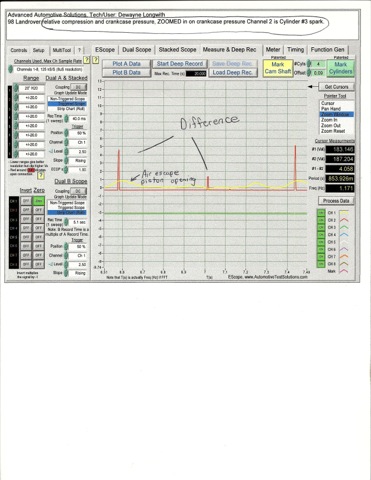
Task: Adjust Dual B trigger Slope knob
Action: (x=66, y=273)
